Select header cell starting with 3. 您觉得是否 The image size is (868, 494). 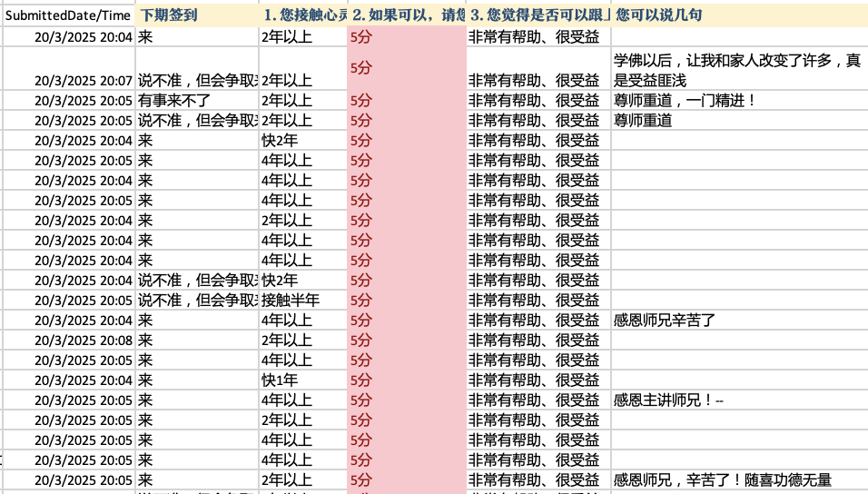point(538,15)
